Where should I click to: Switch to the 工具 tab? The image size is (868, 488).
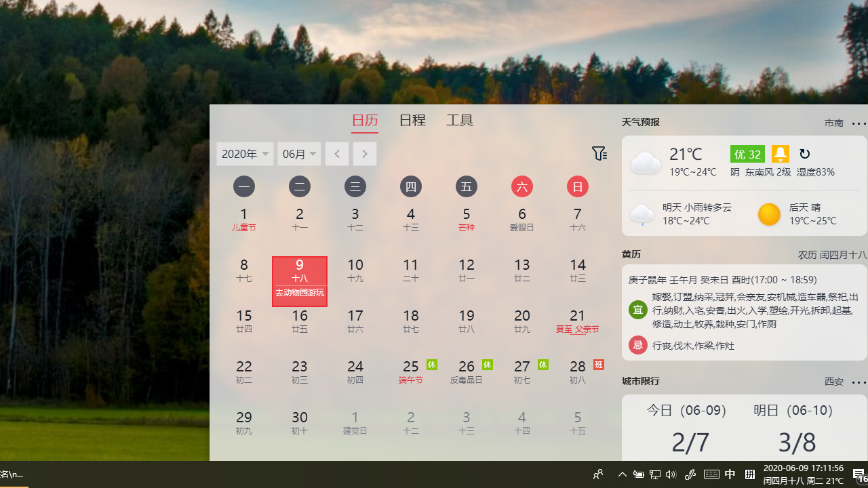460,121
